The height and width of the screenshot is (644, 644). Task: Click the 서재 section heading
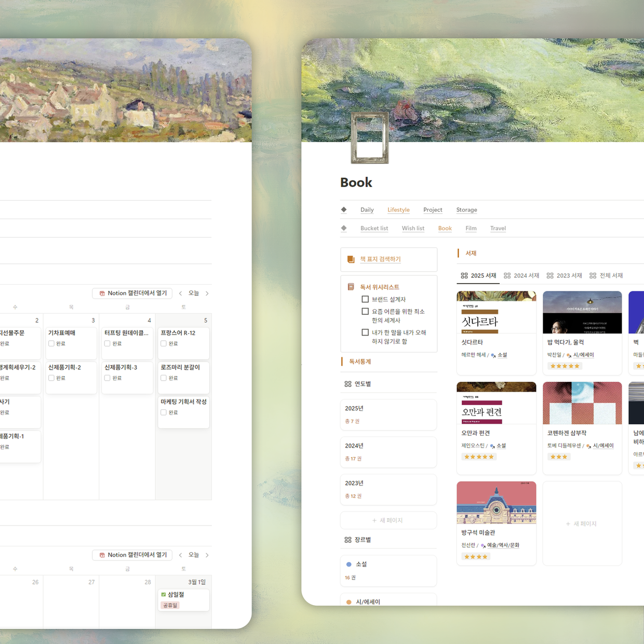[471, 253]
